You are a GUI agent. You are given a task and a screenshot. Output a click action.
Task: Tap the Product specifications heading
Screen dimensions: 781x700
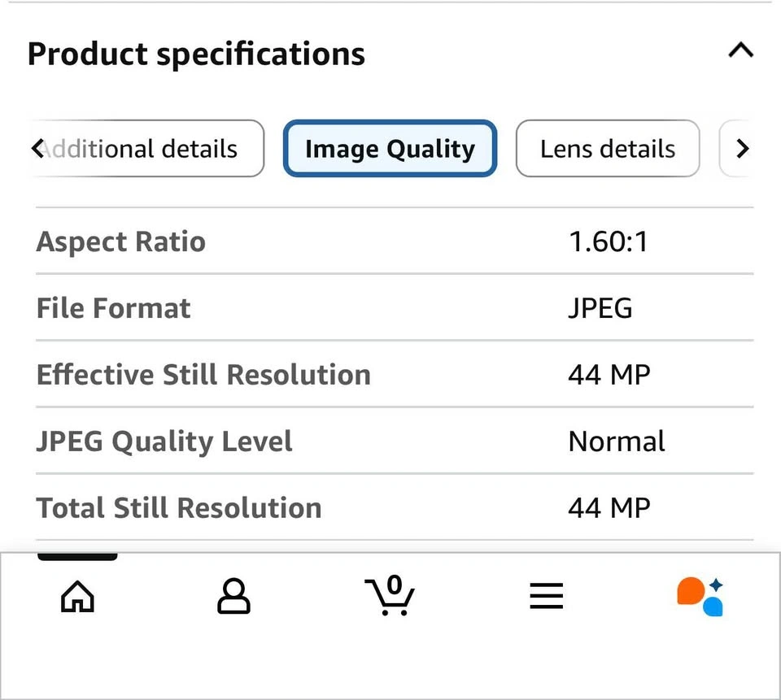point(196,54)
